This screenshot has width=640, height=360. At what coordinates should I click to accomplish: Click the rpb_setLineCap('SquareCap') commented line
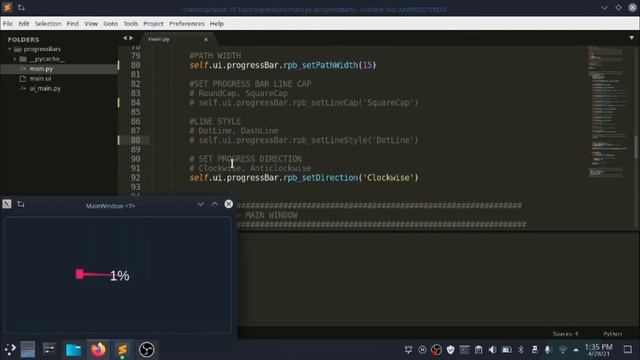point(304,103)
